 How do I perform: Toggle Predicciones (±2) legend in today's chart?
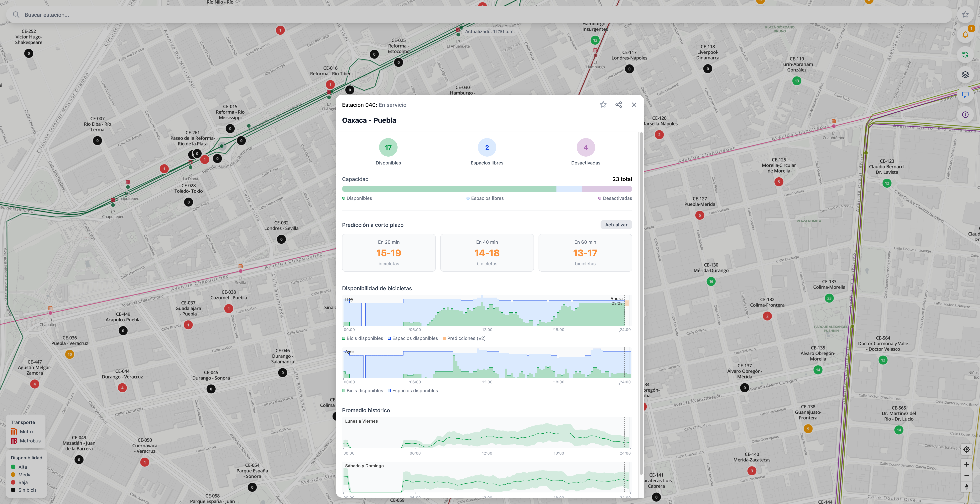point(464,338)
